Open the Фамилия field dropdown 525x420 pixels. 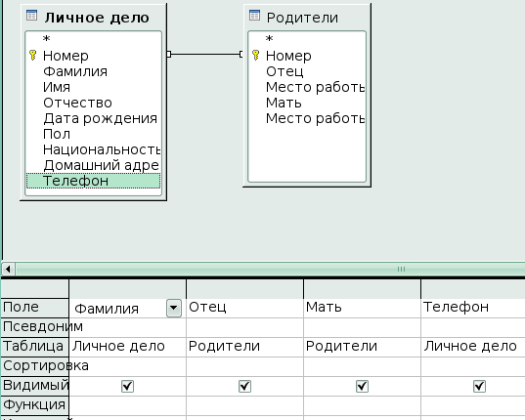174,308
